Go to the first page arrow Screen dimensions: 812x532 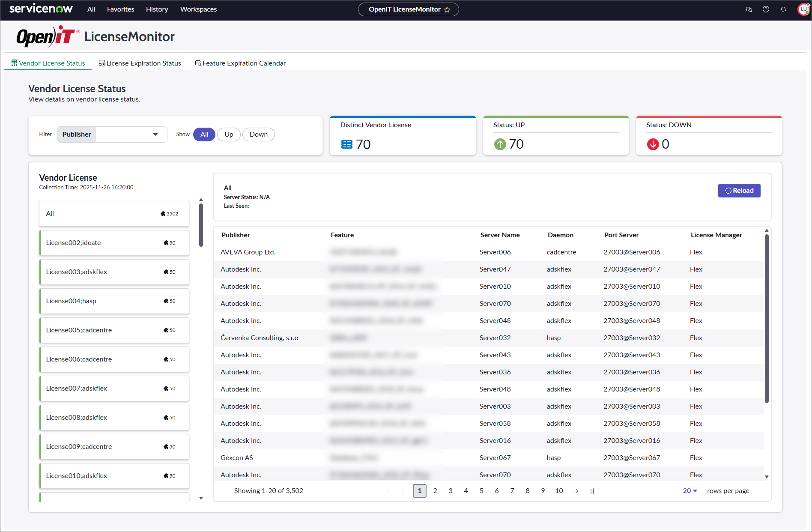[389, 491]
